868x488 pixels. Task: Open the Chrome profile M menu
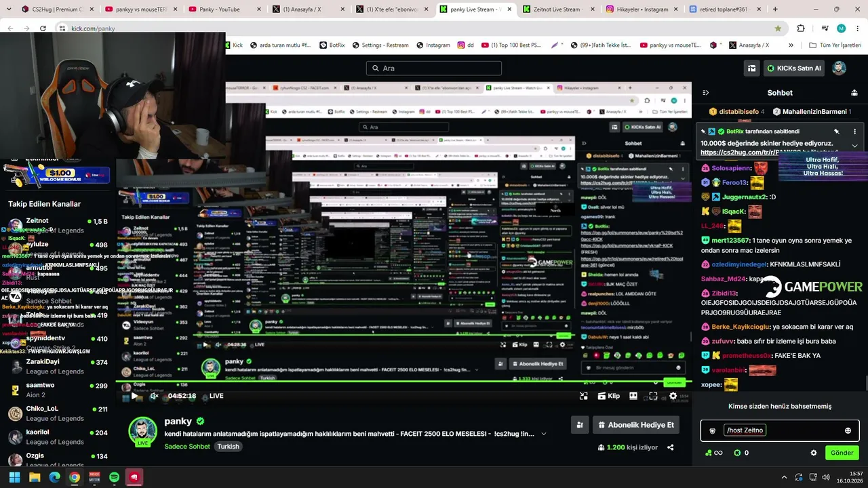(842, 28)
